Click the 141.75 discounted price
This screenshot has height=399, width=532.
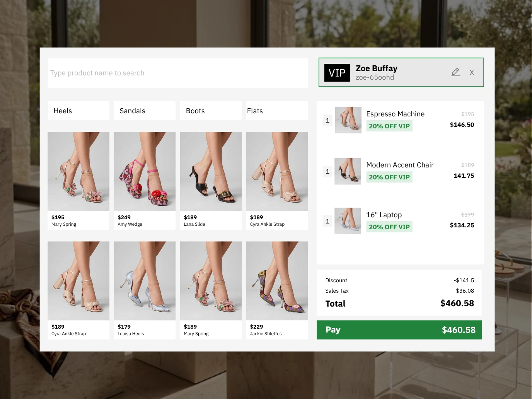[x=464, y=176]
